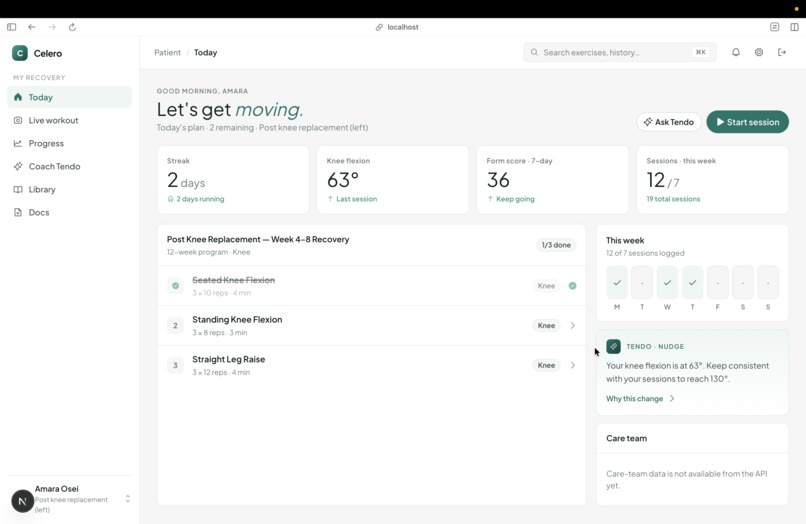This screenshot has height=524, width=806.
Task: Click the Patient breadcrumb link
Action: pos(168,52)
